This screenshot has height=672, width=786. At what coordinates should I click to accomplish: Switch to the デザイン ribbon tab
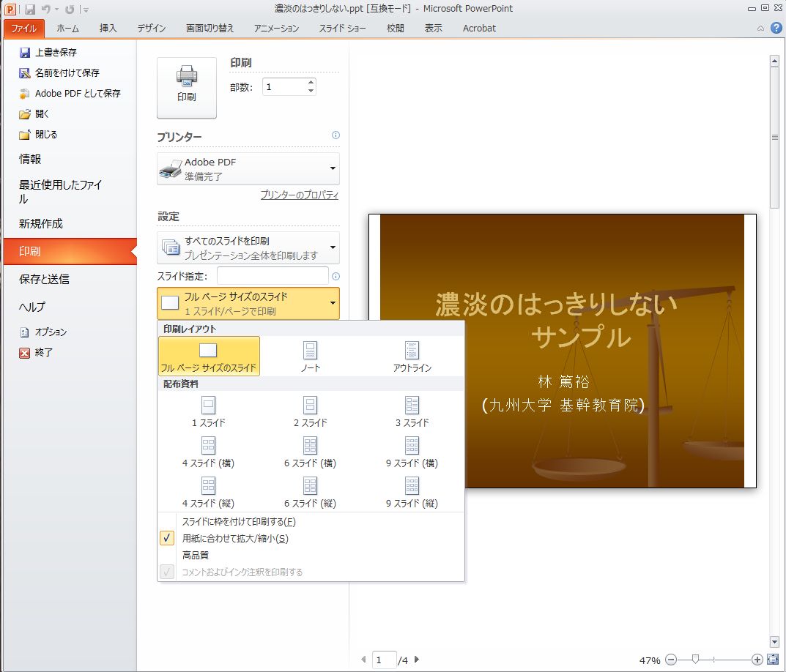point(152,29)
